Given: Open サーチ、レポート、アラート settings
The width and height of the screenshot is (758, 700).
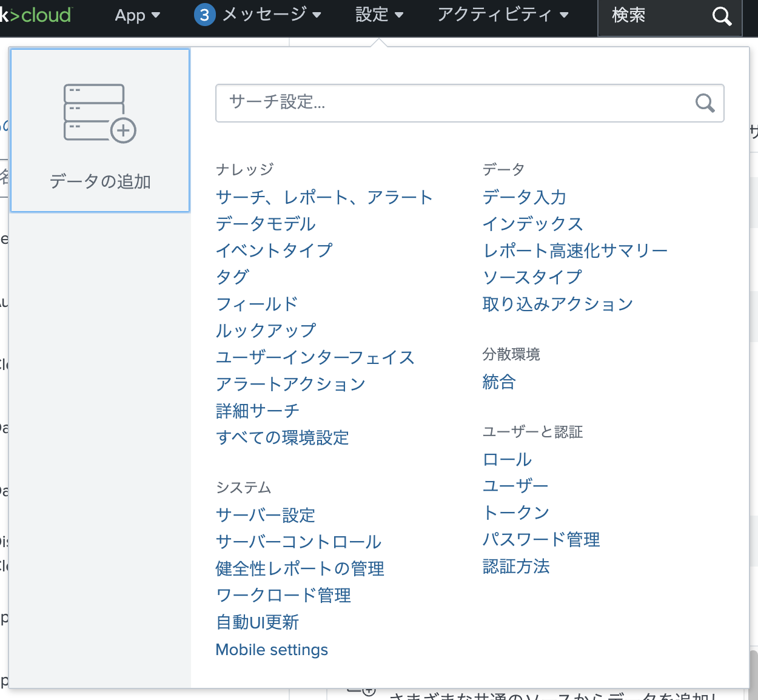Looking at the screenshot, I should click(324, 197).
